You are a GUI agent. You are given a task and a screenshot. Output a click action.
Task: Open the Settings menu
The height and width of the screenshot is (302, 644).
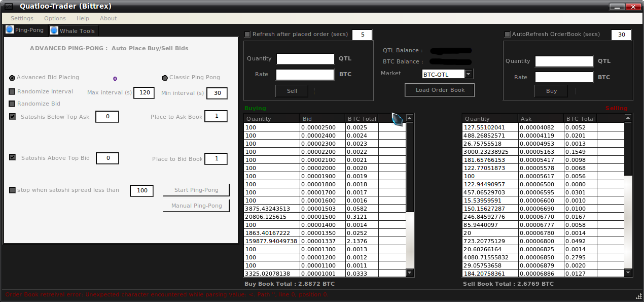[x=22, y=18]
